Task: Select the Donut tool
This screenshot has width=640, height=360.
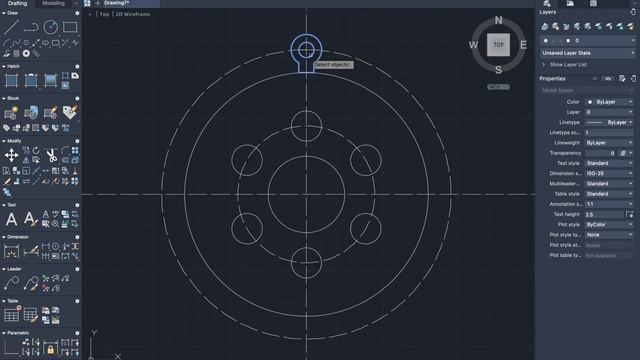Action: [26, 53]
